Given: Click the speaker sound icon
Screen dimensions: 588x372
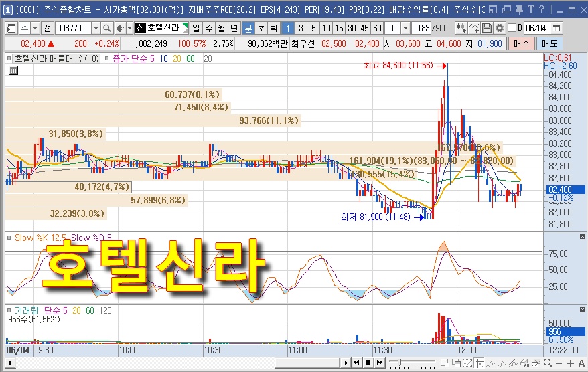Looking at the screenshot, I should 121,28.
